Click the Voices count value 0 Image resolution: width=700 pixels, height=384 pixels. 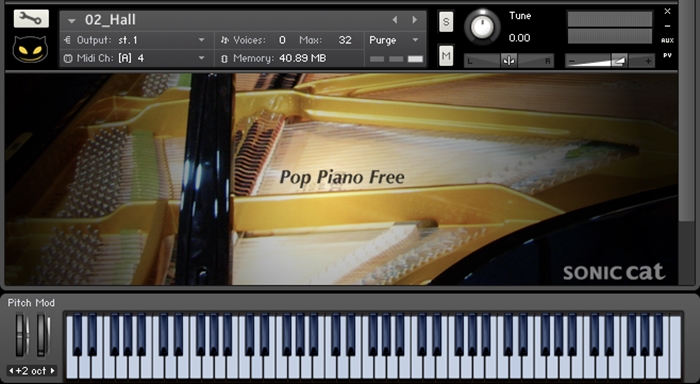tap(282, 40)
